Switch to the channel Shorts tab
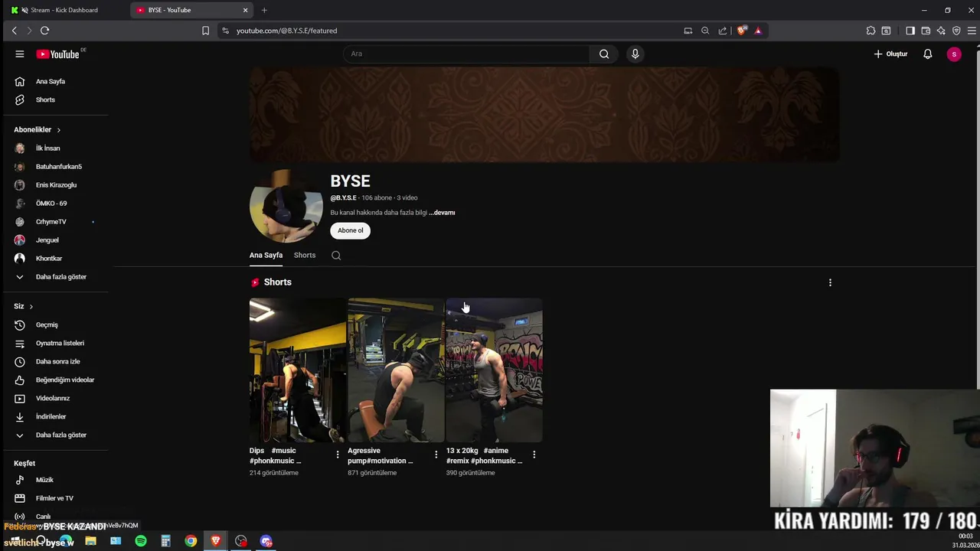 pos(305,256)
